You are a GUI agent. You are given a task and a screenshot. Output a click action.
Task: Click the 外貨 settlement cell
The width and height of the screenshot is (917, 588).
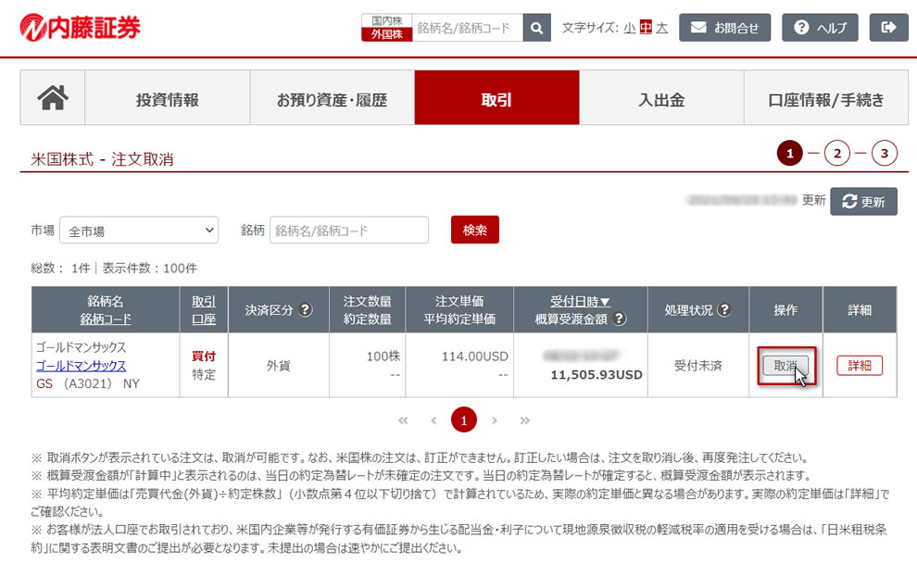tap(279, 366)
